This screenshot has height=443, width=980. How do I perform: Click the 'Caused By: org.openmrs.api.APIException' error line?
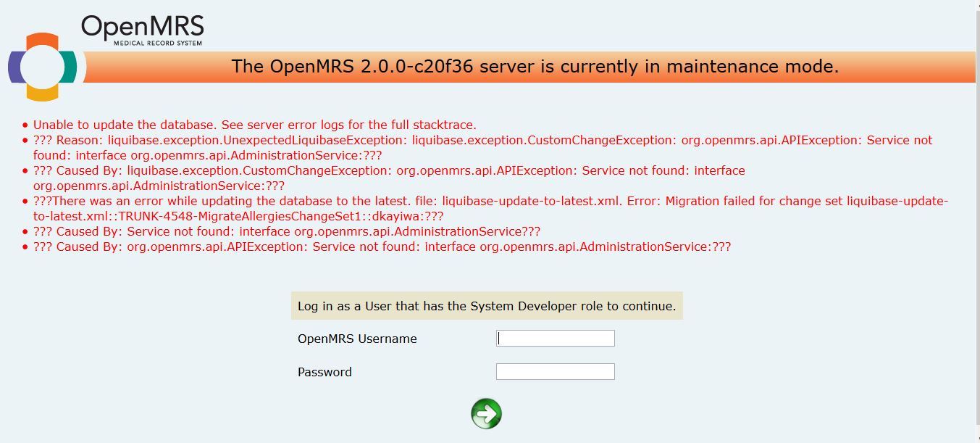(x=382, y=247)
